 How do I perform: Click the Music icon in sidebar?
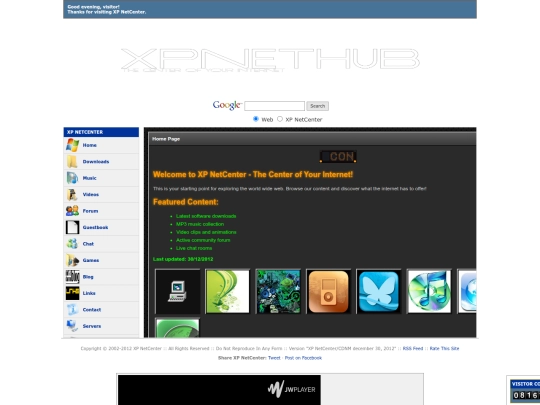click(x=72, y=178)
